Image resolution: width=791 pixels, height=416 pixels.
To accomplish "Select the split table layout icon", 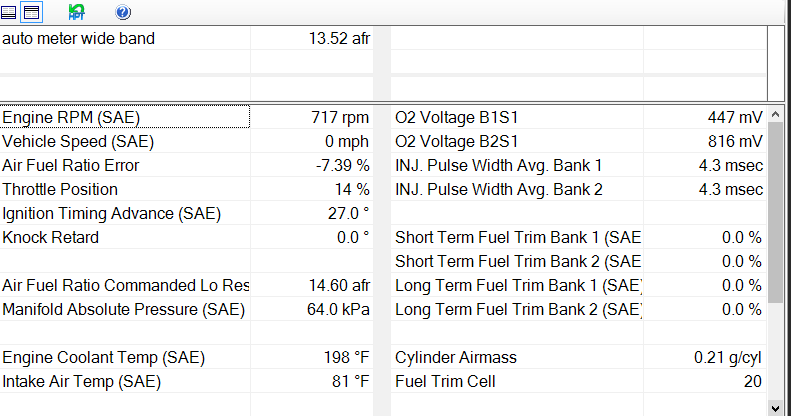I will [31, 12].
